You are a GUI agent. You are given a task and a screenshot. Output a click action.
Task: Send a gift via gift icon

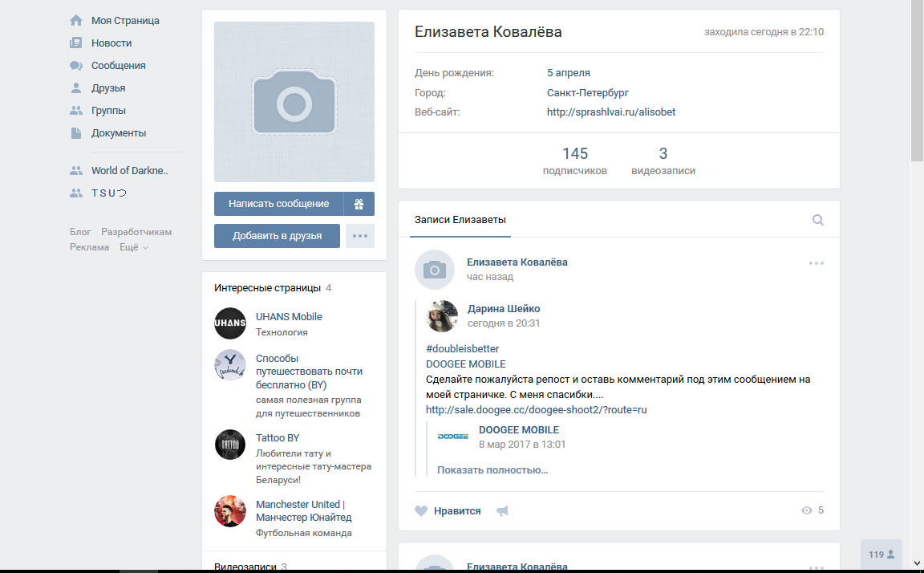coord(359,204)
